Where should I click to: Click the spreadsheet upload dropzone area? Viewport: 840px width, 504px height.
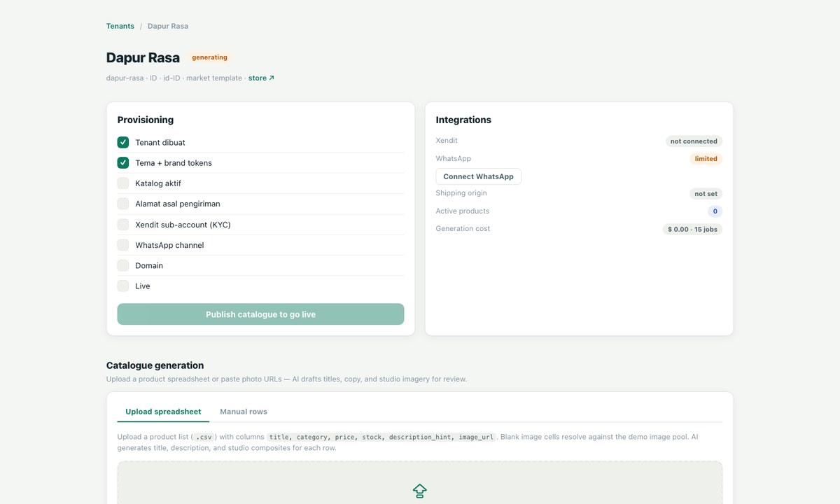420,482
